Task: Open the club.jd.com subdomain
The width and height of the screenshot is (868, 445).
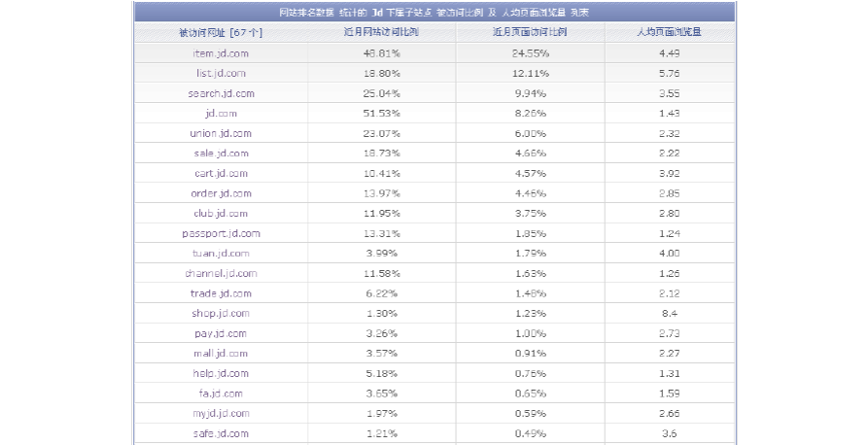Action: [221, 213]
